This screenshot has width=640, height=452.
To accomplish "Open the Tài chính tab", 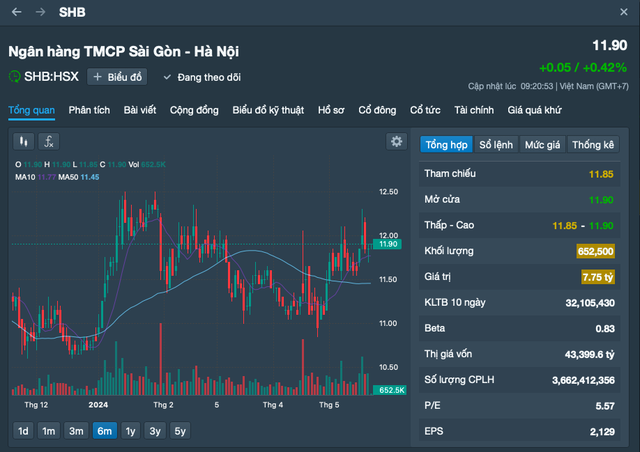I will (474, 109).
